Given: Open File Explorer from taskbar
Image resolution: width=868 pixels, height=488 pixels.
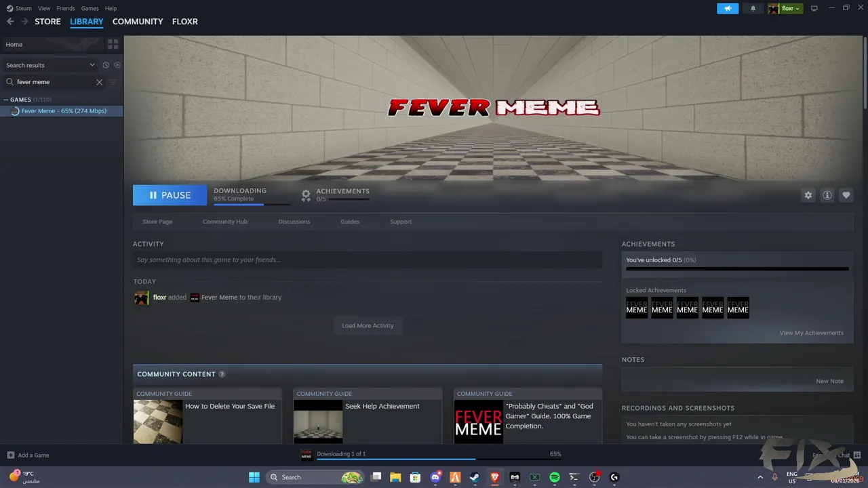Looking at the screenshot, I should coord(395,477).
